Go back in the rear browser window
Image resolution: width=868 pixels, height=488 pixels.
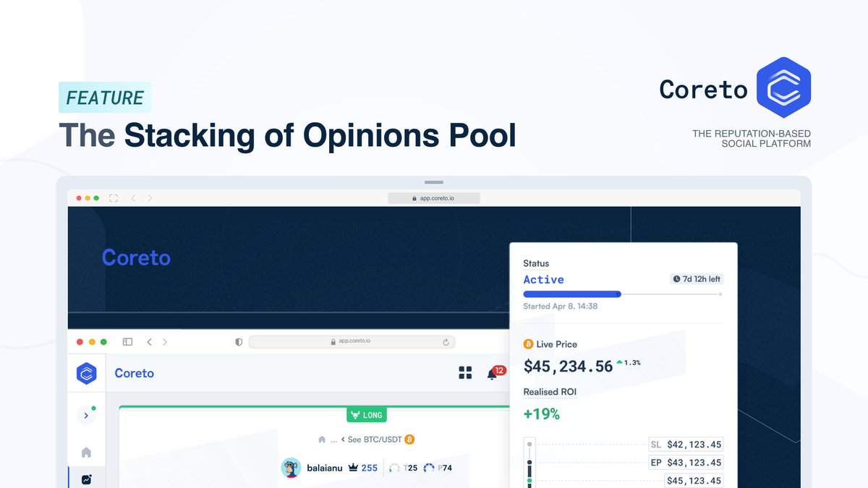click(x=133, y=198)
